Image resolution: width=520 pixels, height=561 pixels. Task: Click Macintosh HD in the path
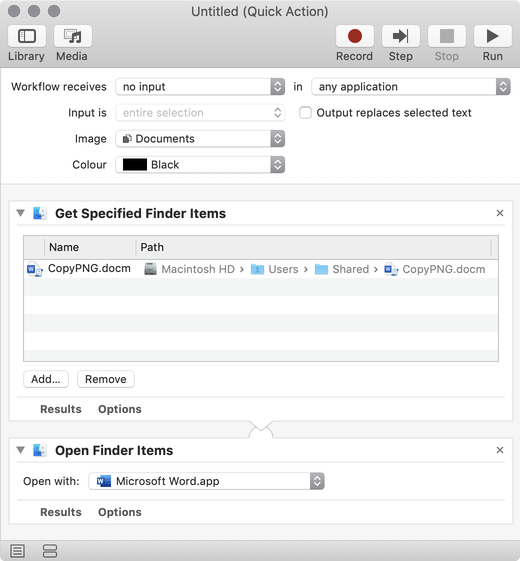(x=189, y=269)
